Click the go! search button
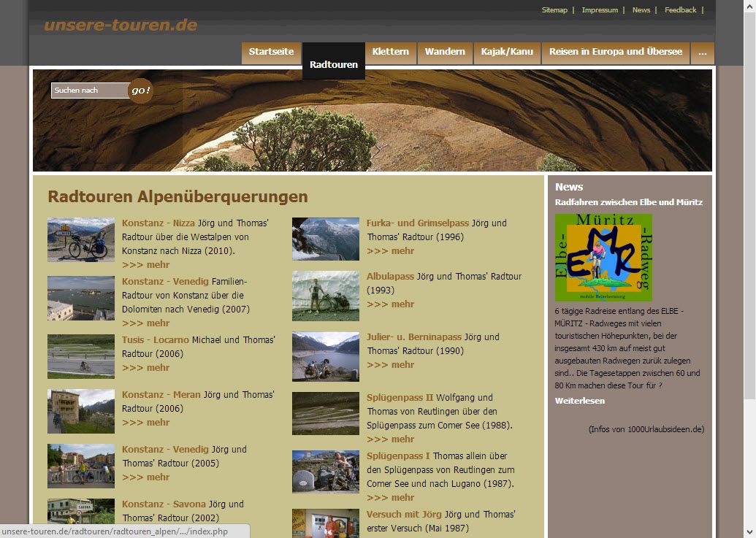The height and width of the screenshot is (538, 756). tap(140, 91)
